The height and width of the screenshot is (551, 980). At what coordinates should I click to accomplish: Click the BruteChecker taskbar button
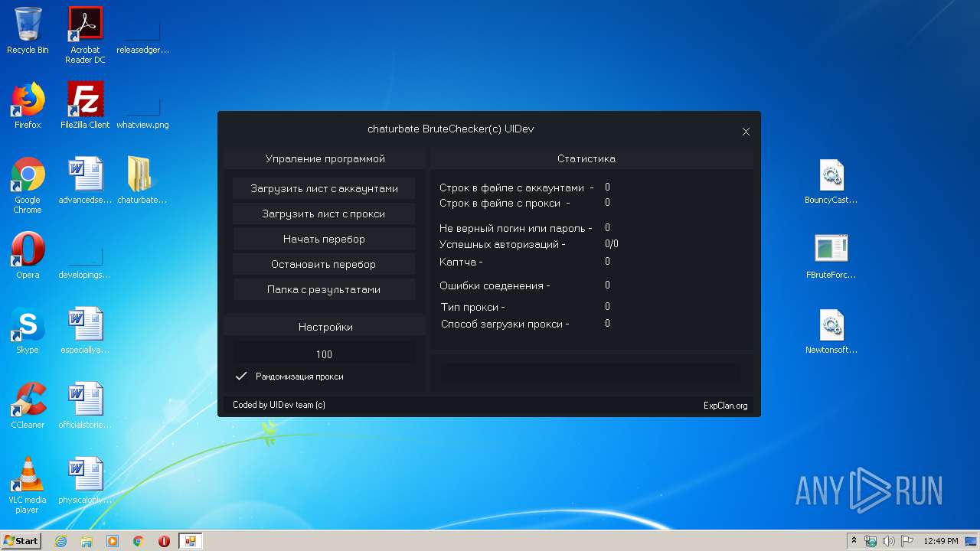191,541
